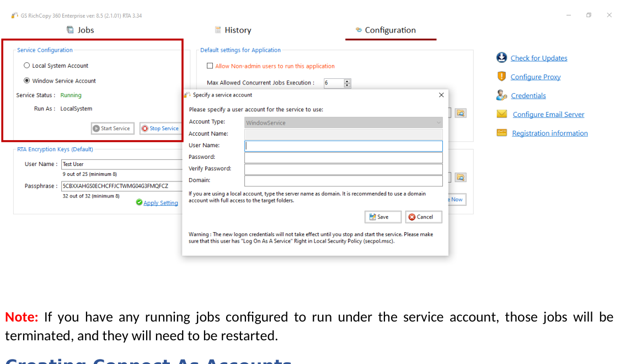631x364 pixels.
Task: Open the Account Type dropdown
Action: [343, 122]
